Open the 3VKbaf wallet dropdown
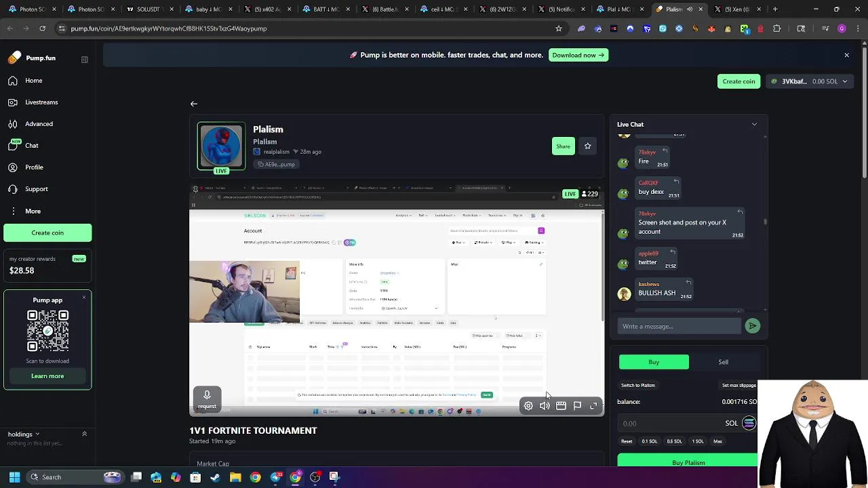 click(x=810, y=81)
